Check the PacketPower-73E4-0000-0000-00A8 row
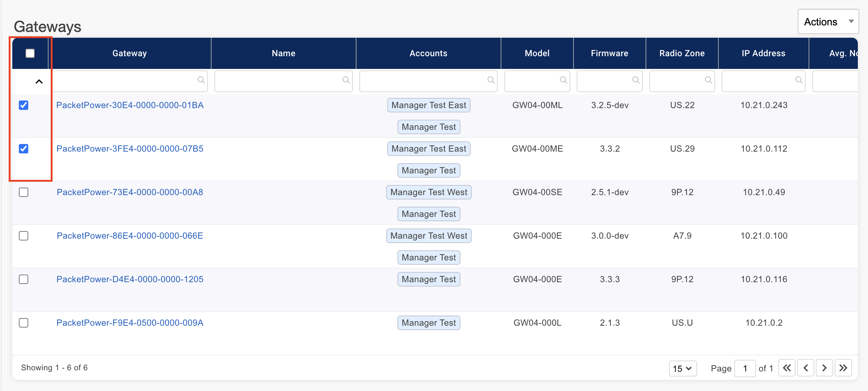Image resolution: width=868 pixels, height=391 pixels. 24,192
